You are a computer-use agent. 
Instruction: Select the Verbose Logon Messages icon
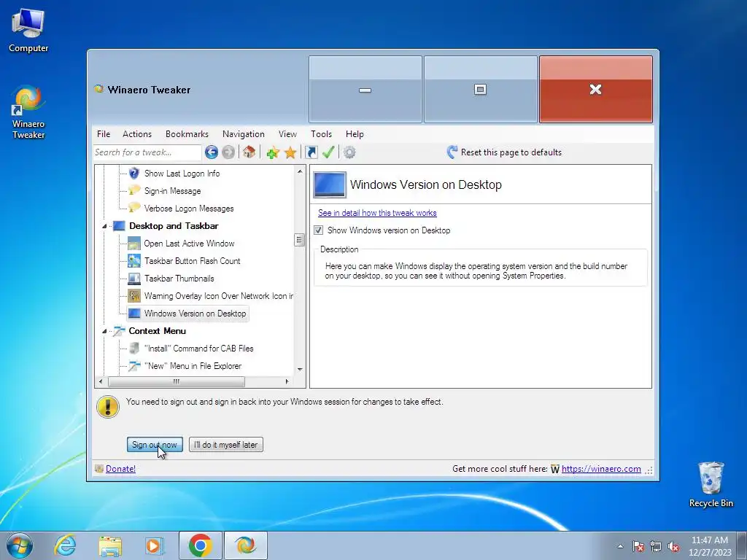(x=134, y=208)
